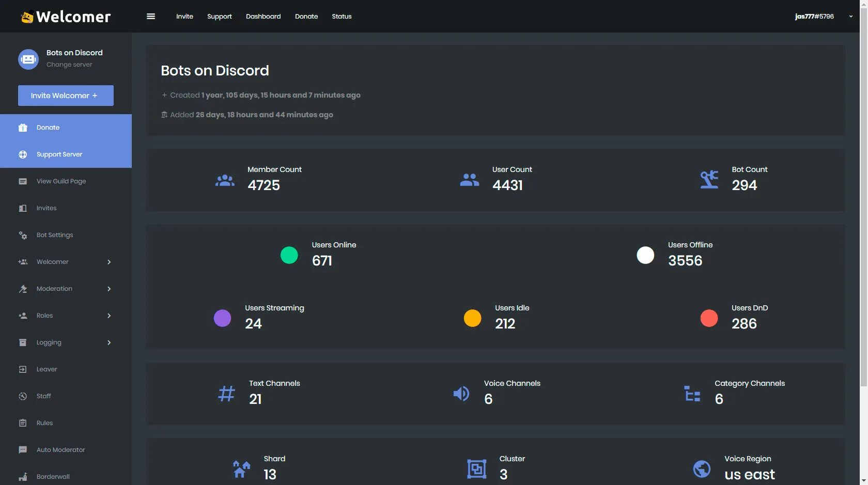Click the Staff icon in sidebar
The width and height of the screenshot is (868, 485).
(23, 396)
